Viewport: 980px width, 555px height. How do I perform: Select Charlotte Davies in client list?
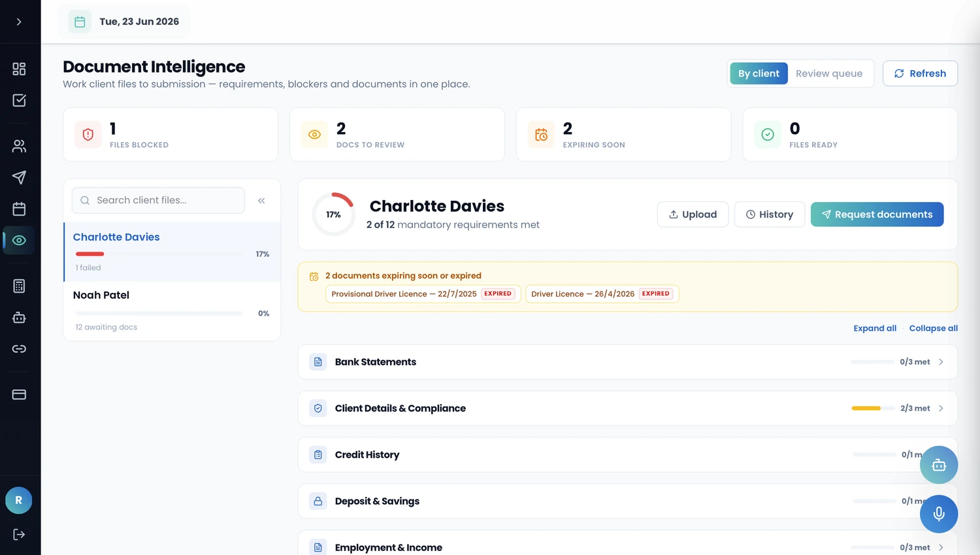click(172, 252)
